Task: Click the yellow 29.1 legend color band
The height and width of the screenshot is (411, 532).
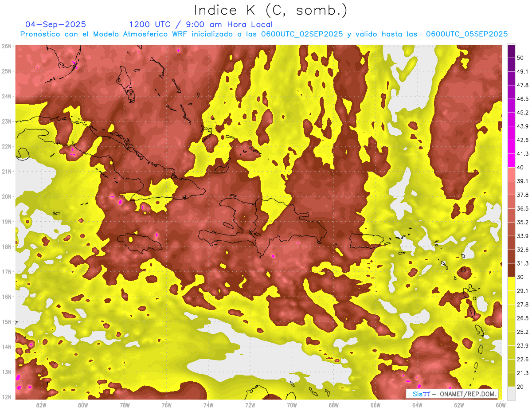Action: [x=511, y=284]
